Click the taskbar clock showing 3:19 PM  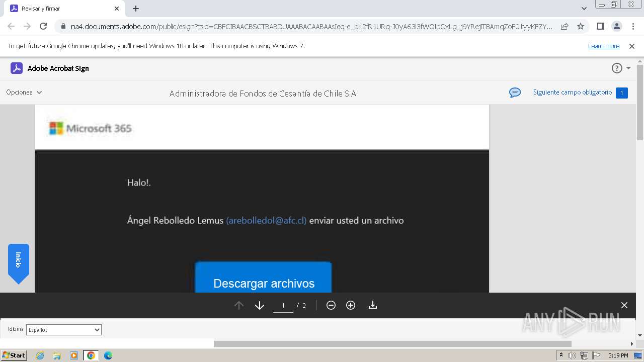[x=618, y=355]
